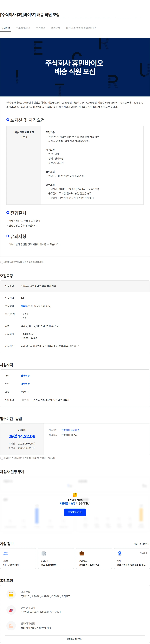This screenshot has height=644, width=150.
Task: Click the 주식회사 휴먼바이오 banner image
Action: click(x=75, y=67)
